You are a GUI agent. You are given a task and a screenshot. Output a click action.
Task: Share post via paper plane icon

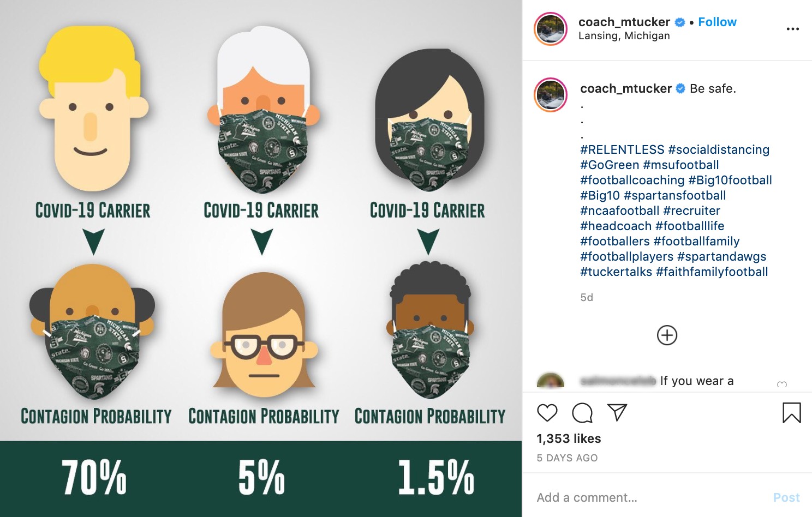(617, 413)
